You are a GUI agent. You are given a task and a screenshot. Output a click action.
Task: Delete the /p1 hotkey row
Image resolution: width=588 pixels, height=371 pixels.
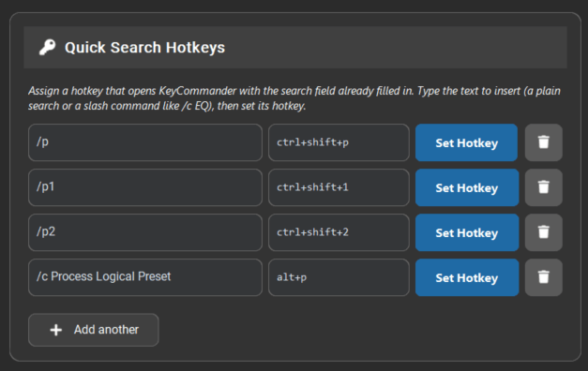click(x=543, y=187)
